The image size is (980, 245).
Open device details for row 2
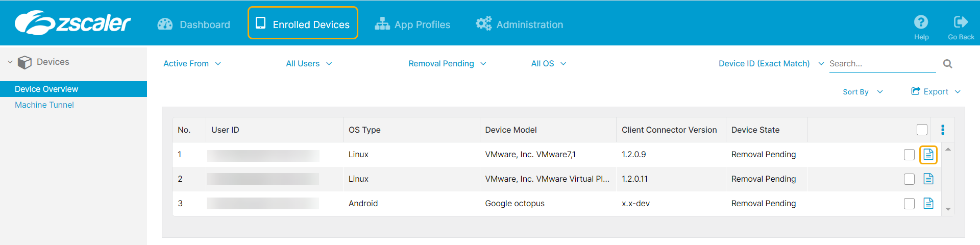click(x=928, y=179)
